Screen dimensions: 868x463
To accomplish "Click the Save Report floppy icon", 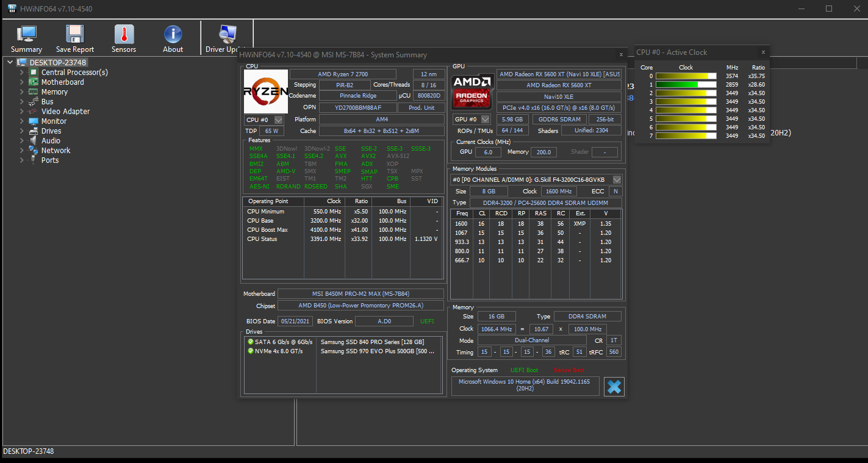I will (75, 35).
